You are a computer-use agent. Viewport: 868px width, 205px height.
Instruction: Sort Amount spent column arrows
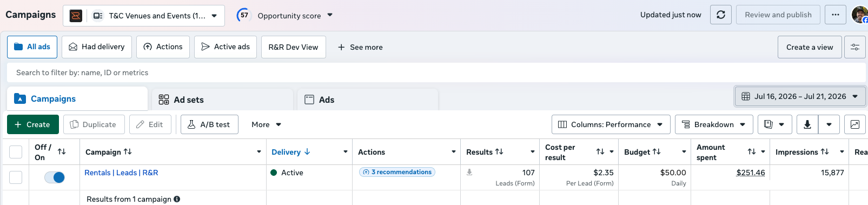752,152
